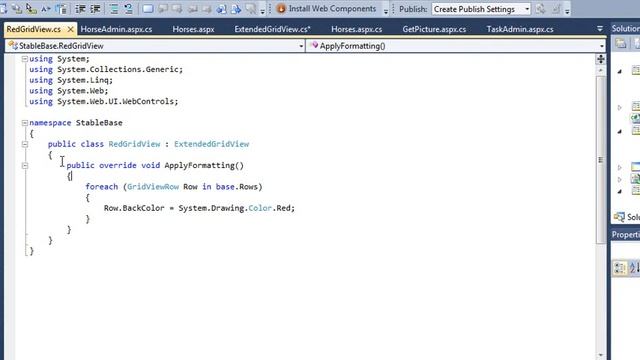This screenshot has width=640, height=360.
Task: Click the 'ExtendedGridView' base class name
Action: 211,144
